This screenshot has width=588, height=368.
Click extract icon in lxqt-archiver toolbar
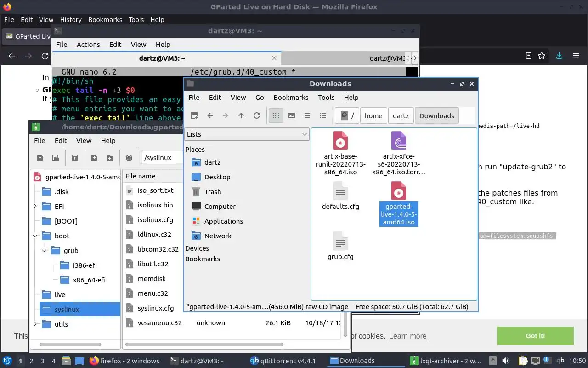[75, 158]
